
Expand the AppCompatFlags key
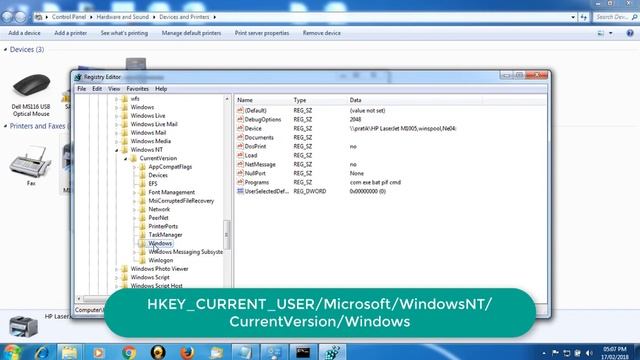coord(134,167)
